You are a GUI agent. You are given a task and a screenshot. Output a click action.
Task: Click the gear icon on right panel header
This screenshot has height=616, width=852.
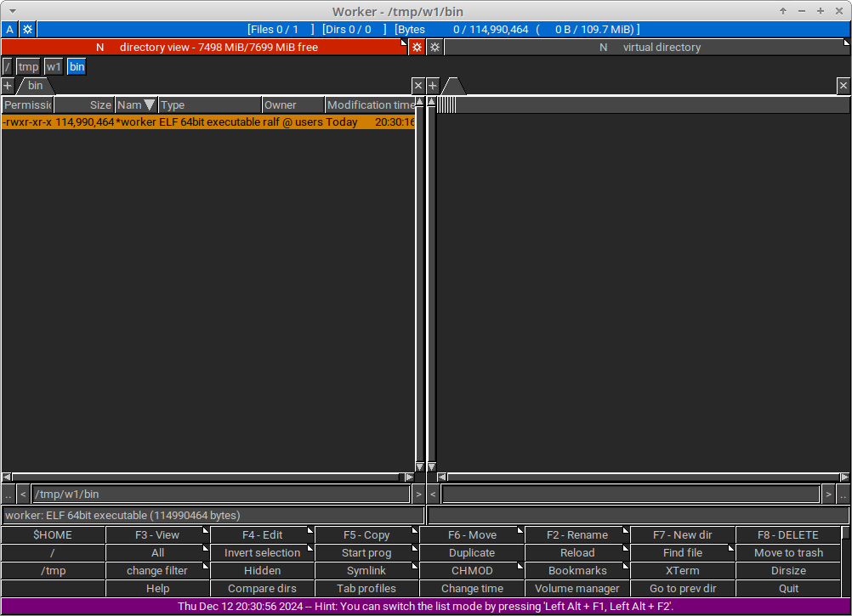tap(435, 48)
